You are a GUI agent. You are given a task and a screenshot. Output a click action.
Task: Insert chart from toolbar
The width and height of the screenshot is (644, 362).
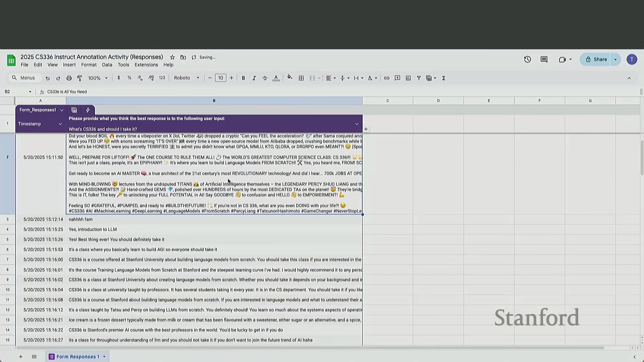pos(408,78)
